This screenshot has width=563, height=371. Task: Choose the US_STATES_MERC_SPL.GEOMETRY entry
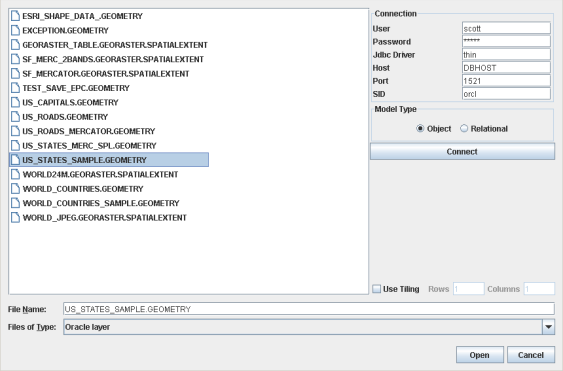[89, 145]
